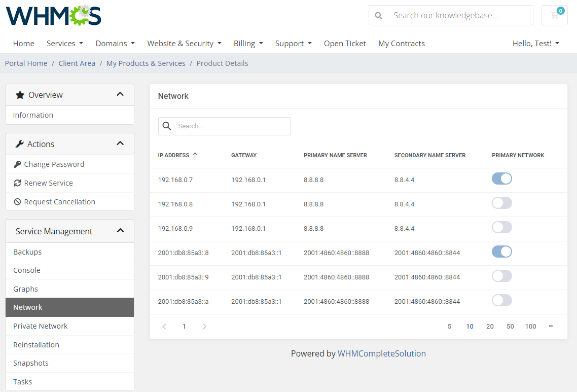This screenshot has width=577, height=392.
Task: Open the Services dropdown menu
Action: coord(64,43)
